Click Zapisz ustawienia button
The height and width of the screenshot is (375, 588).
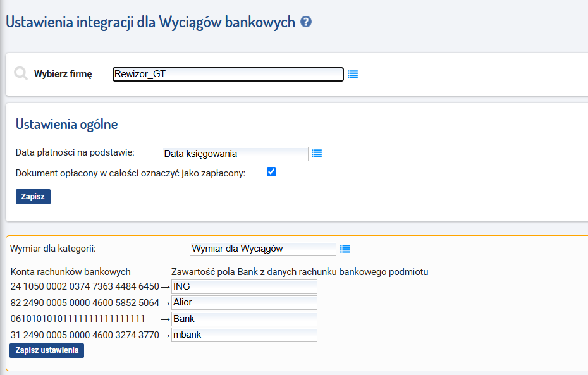click(47, 350)
